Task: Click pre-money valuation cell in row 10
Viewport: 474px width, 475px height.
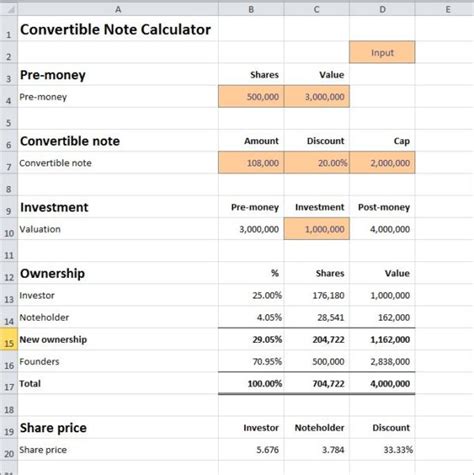Action: (251, 229)
